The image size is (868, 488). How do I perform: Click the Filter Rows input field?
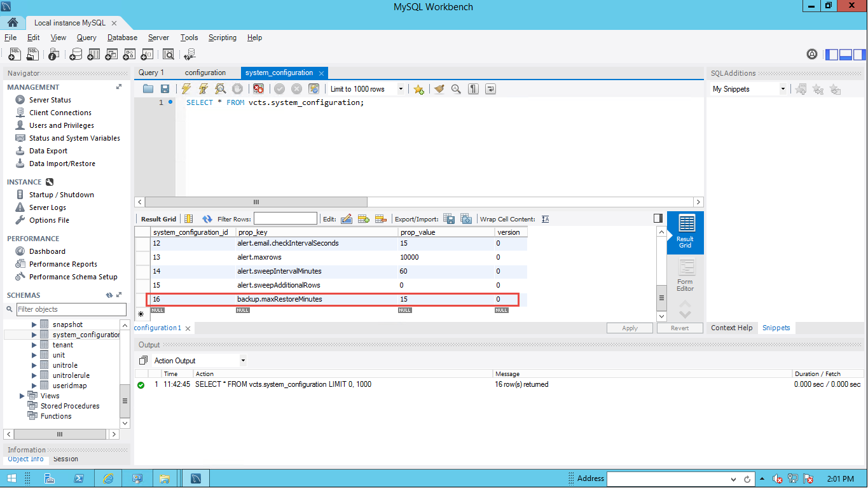(285, 219)
